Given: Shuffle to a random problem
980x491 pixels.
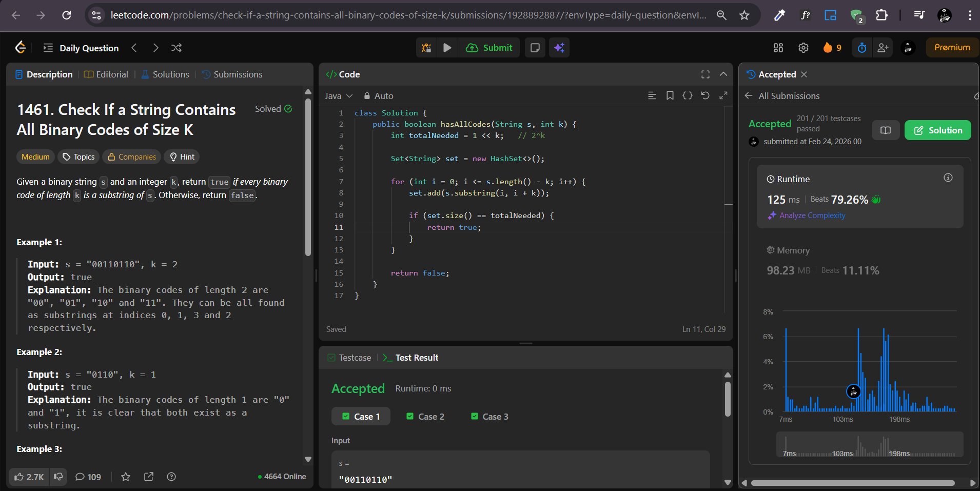Looking at the screenshot, I should [x=177, y=48].
